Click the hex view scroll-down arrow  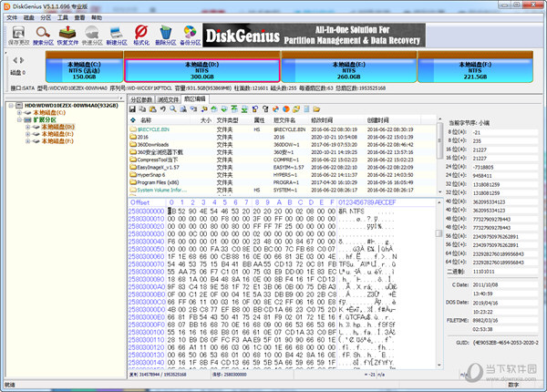[x=439, y=366]
